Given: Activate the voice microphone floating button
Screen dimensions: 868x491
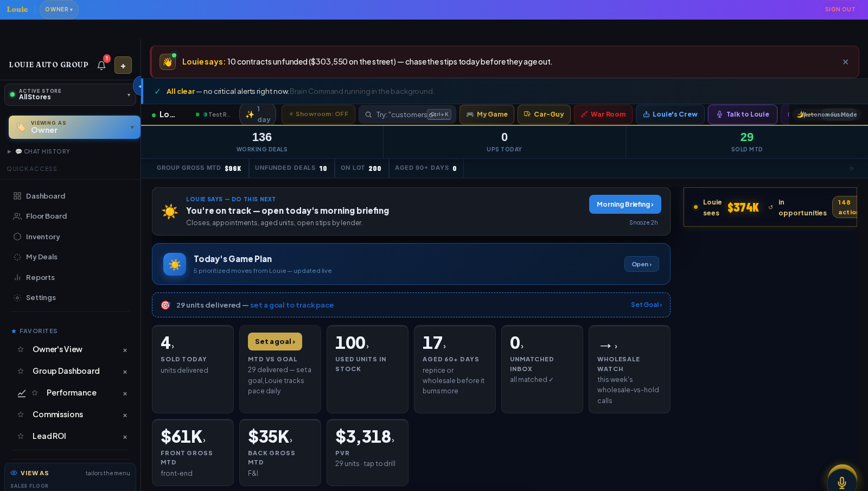Looking at the screenshot, I should 842,482.
